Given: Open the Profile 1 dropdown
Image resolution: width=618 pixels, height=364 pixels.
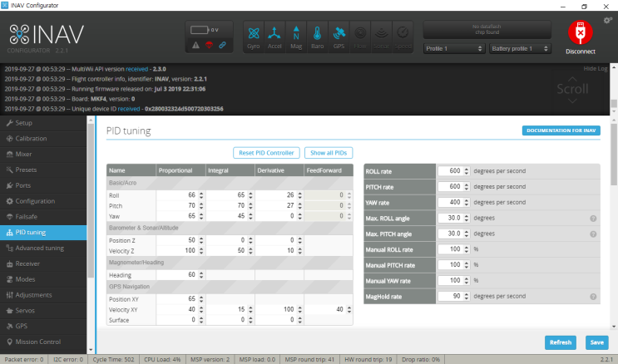Looking at the screenshot, I should click(x=454, y=49).
